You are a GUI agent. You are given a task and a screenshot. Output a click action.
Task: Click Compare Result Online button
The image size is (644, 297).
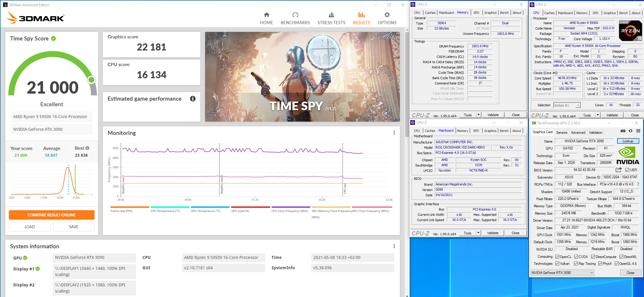pos(52,215)
